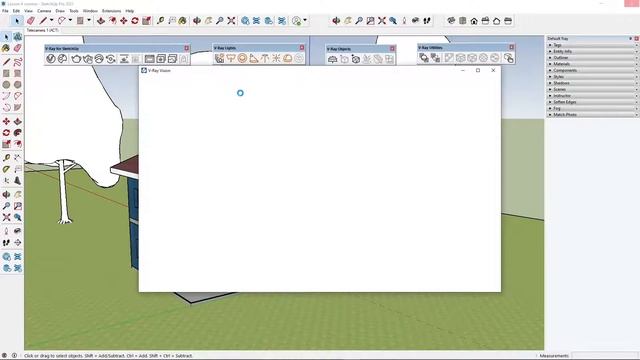The height and width of the screenshot is (360, 640).
Task: Select the Paint Bucket tool in top toolbar
Action: pyautogui.click(x=182, y=20)
